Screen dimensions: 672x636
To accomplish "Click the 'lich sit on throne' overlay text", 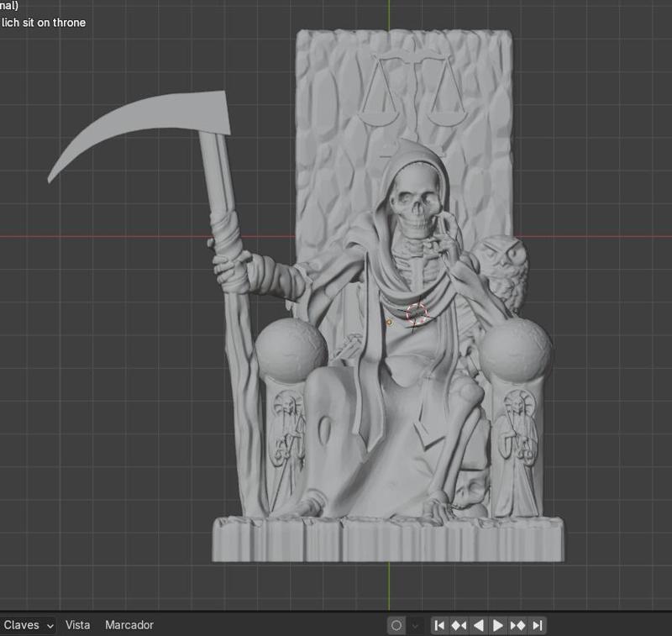I will (x=44, y=23).
